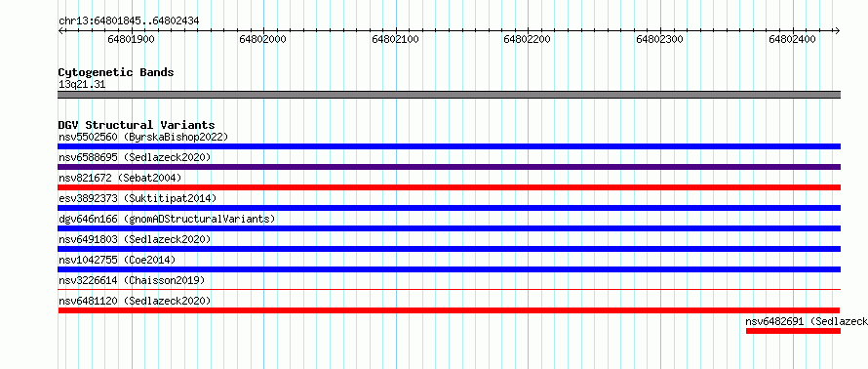Viewport: 868px width, 369px height.
Task: Select the red bar under nsv821672
Action: point(449,187)
